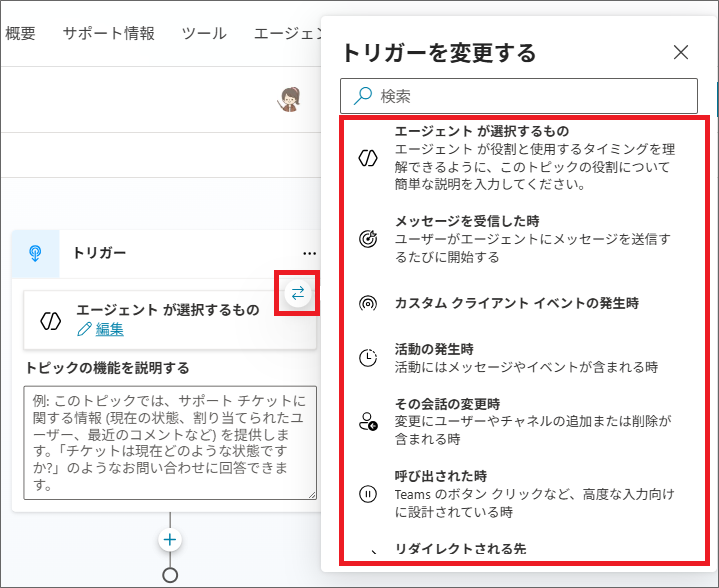Switch to the ツール tab
This screenshot has width=719, height=588.
click(204, 33)
